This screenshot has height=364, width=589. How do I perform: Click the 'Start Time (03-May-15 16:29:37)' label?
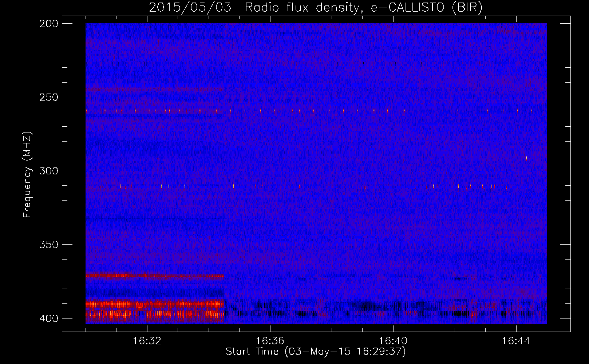[x=316, y=352]
